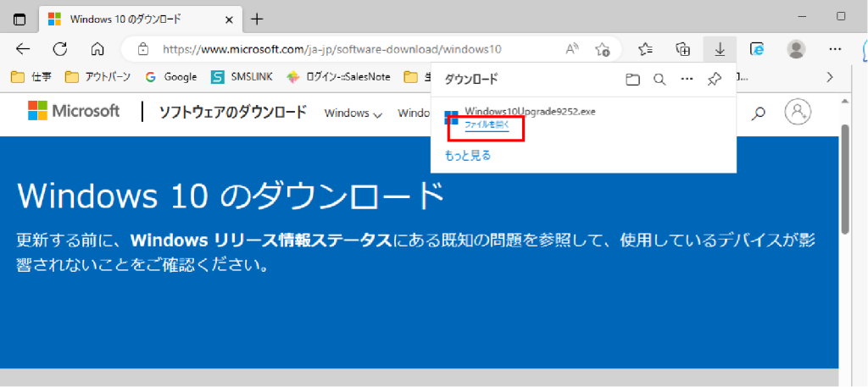Click the Microsoft logo

pos(74,111)
